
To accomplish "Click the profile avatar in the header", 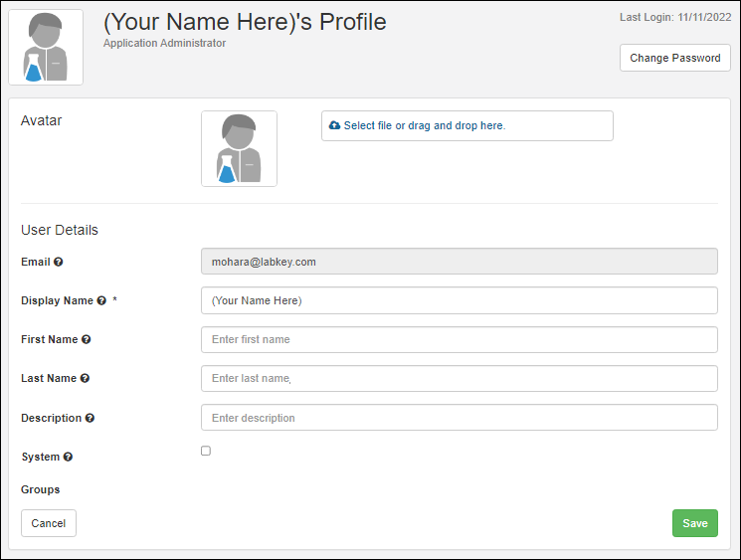I will (x=46, y=48).
